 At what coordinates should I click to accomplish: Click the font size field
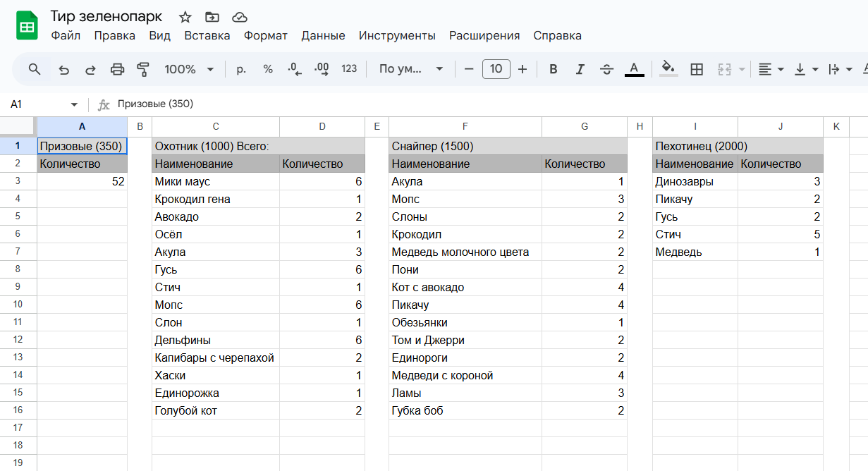click(x=496, y=69)
